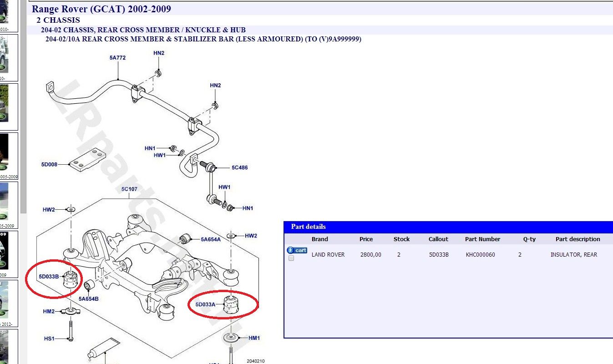Click the Q-ty column header

[529, 239]
